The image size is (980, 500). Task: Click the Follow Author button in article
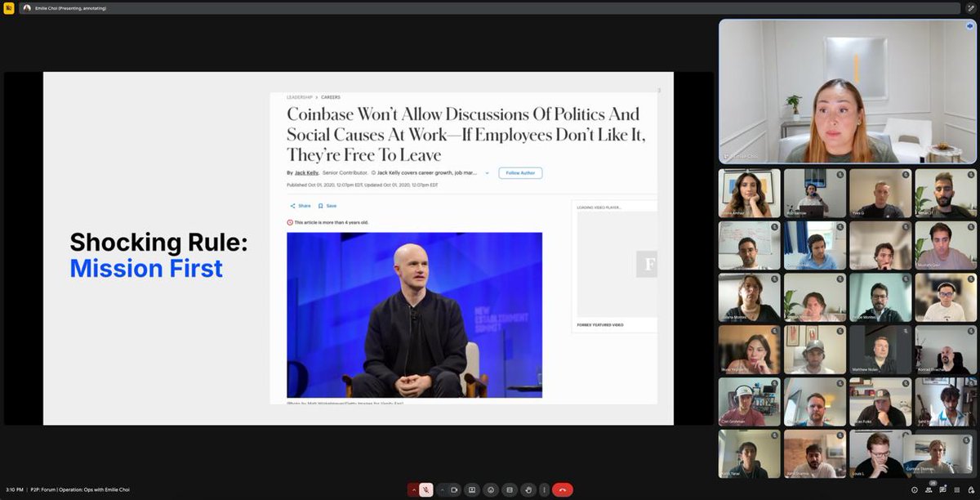click(x=520, y=173)
